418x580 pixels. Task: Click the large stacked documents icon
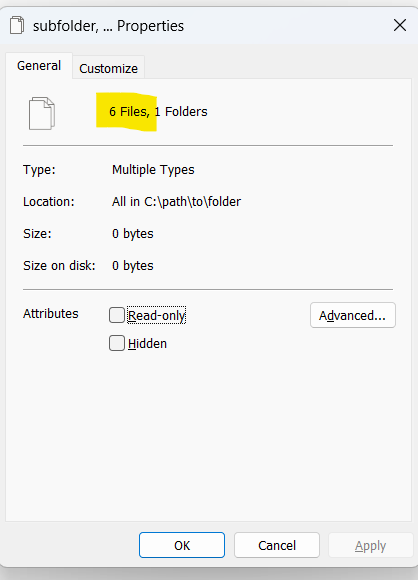point(42,113)
